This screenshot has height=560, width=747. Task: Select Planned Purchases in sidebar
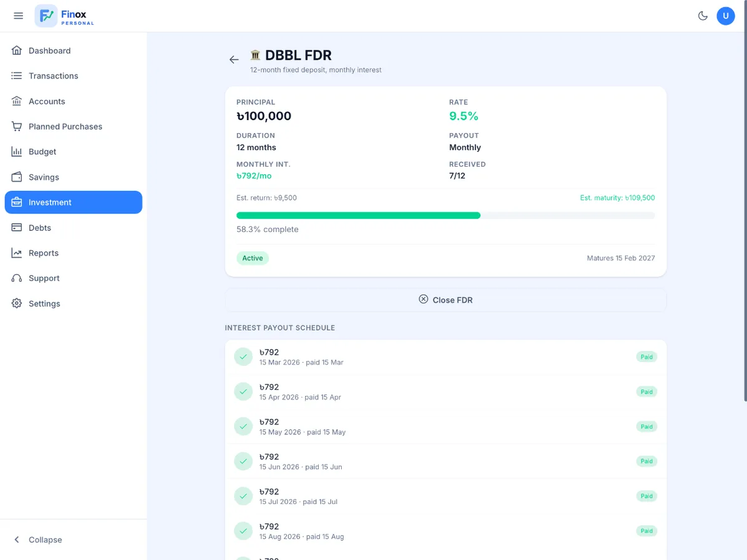pyautogui.click(x=73, y=126)
